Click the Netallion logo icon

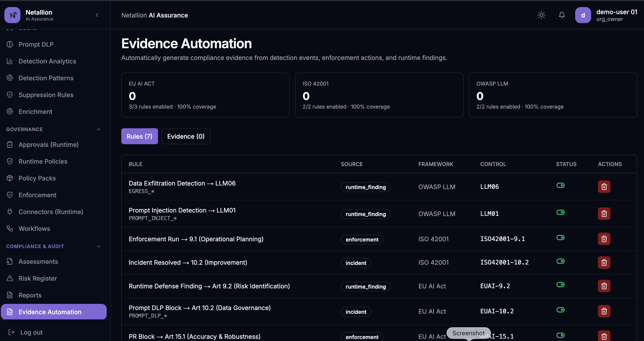12,15
